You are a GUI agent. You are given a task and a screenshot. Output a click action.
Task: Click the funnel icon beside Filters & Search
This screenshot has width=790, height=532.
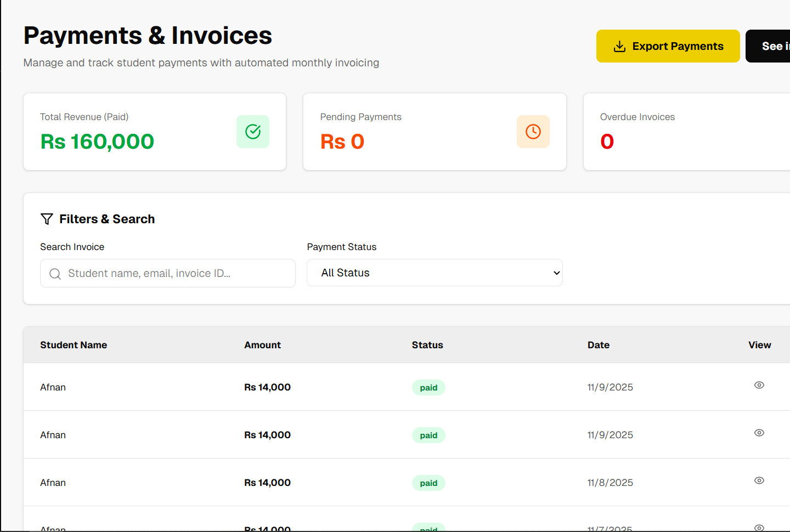click(x=47, y=219)
